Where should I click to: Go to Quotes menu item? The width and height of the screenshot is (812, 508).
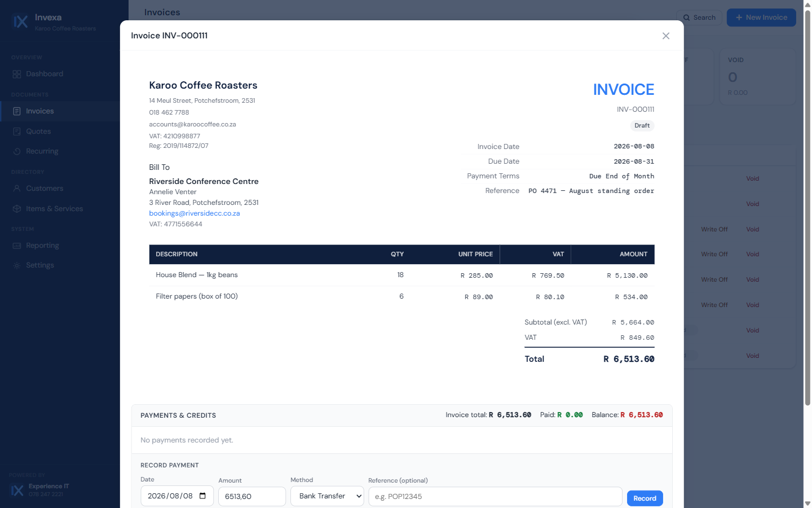click(60, 132)
